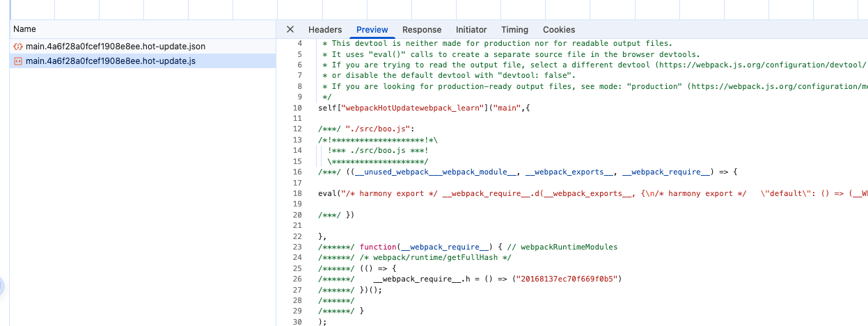Open the Response tab
The image size is (868, 326).
pyautogui.click(x=422, y=29)
